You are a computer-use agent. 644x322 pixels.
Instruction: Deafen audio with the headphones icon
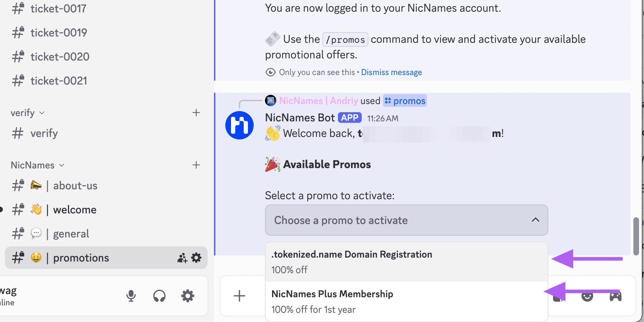tap(159, 296)
